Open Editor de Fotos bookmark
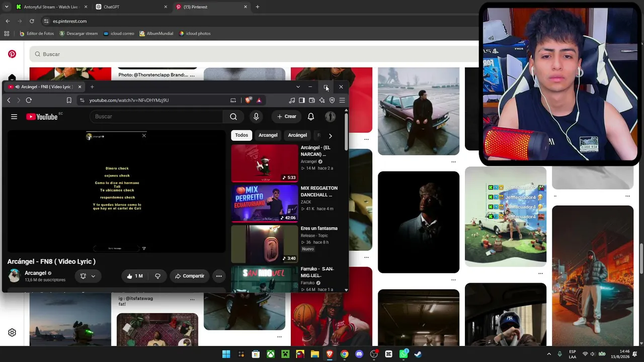644x362 pixels. click(x=36, y=34)
